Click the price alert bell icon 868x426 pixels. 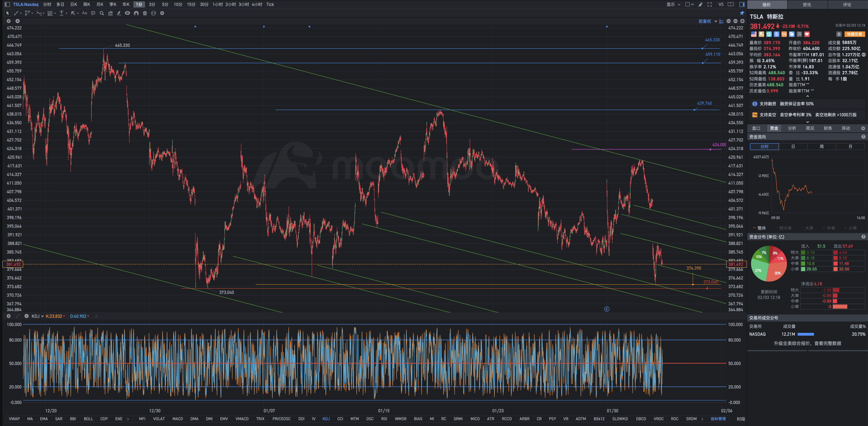[839, 34]
